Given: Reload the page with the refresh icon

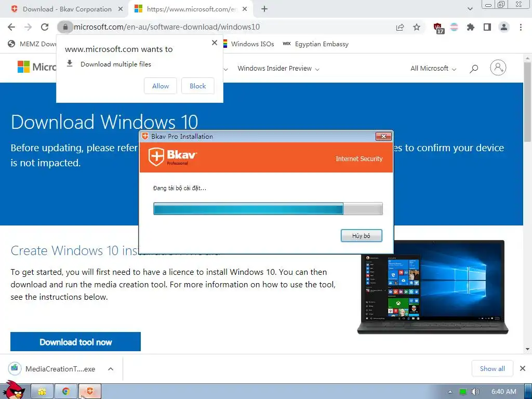Looking at the screenshot, I should [x=45, y=27].
